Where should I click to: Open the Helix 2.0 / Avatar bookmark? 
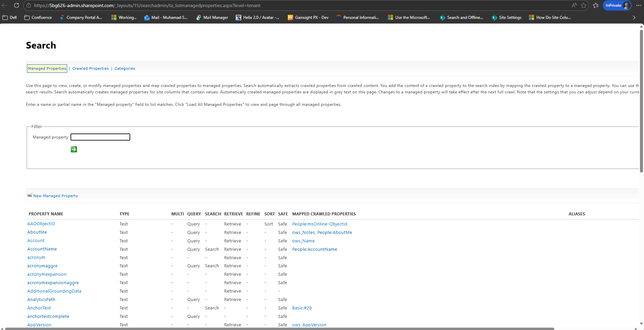pos(258,18)
